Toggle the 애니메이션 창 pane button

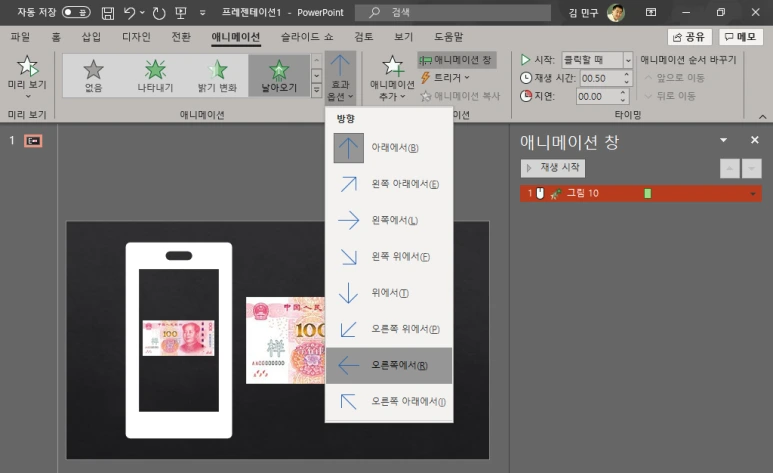457,60
